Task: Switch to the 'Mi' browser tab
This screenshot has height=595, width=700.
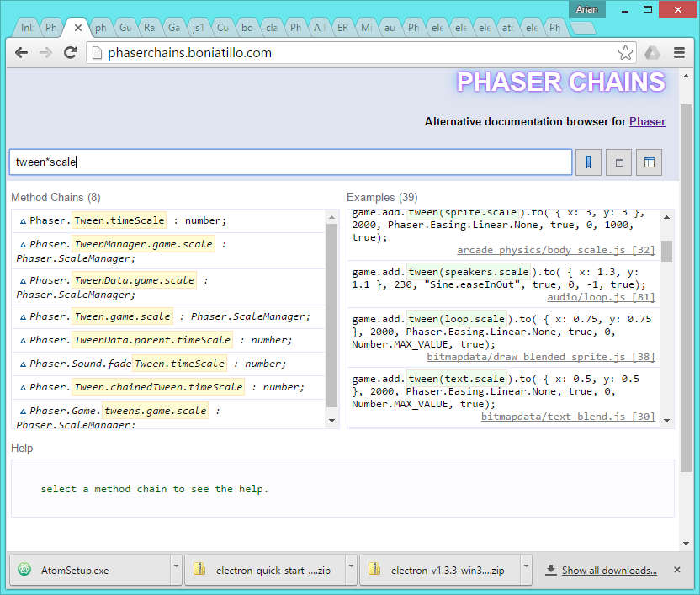Action: tap(367, 28)
